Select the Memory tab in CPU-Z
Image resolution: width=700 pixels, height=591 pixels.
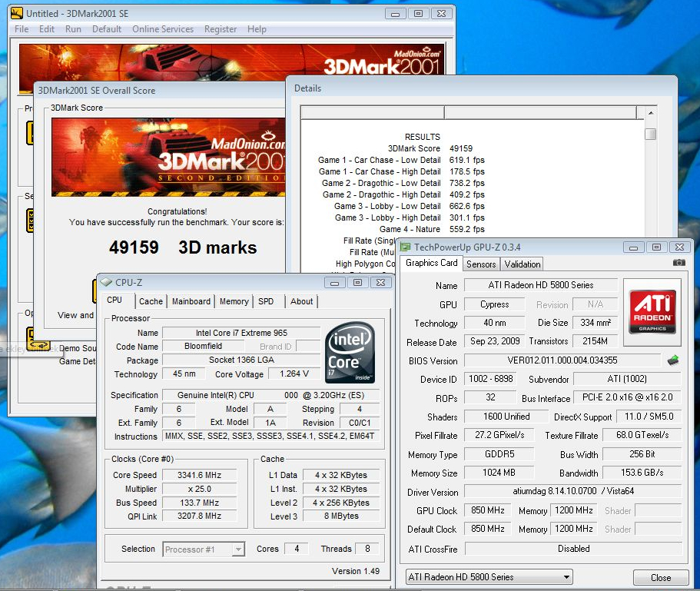coord(234,301)
